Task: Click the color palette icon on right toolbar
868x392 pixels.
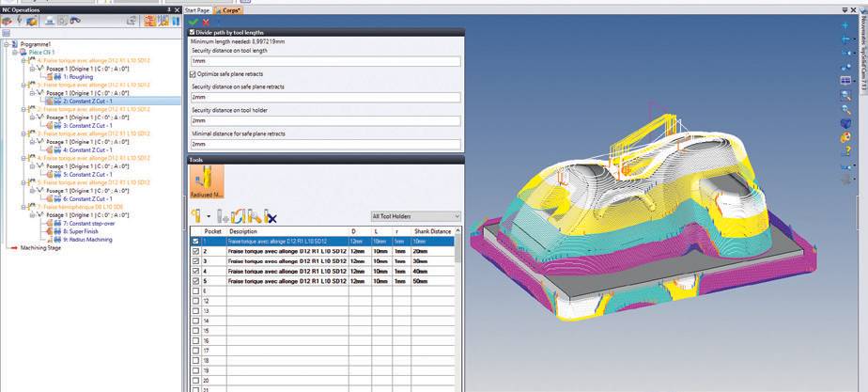Action: (845, 137)
